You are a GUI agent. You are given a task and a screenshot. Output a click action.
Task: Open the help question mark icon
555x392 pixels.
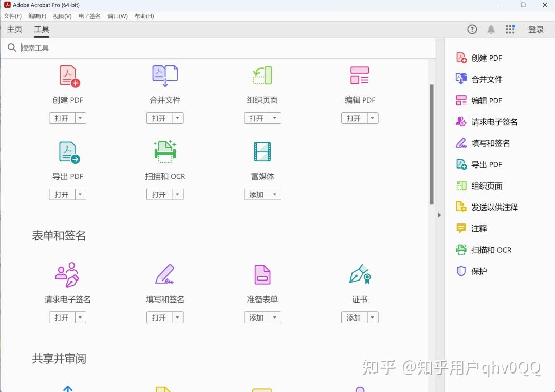click(x=472, y=29)
